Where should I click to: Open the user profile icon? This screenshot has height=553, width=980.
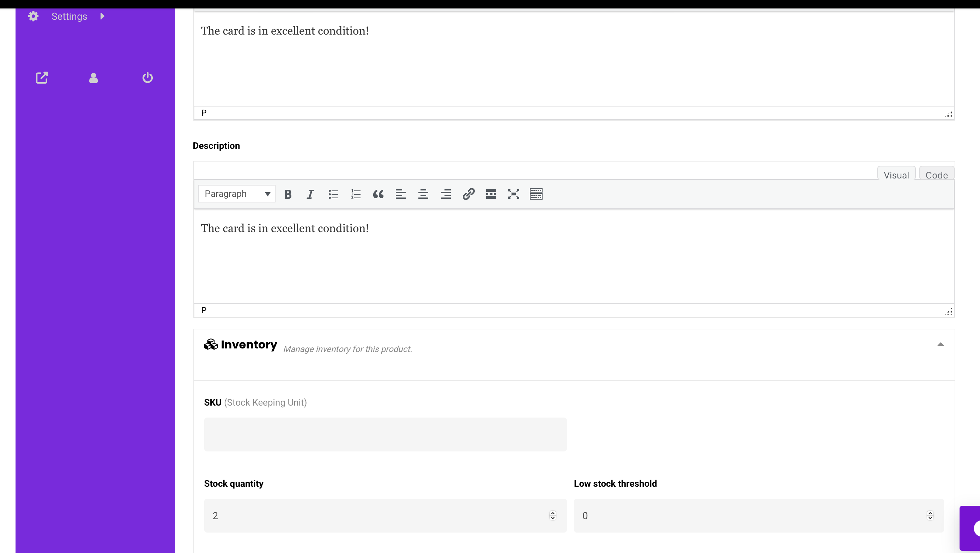(x=93, y=78)
